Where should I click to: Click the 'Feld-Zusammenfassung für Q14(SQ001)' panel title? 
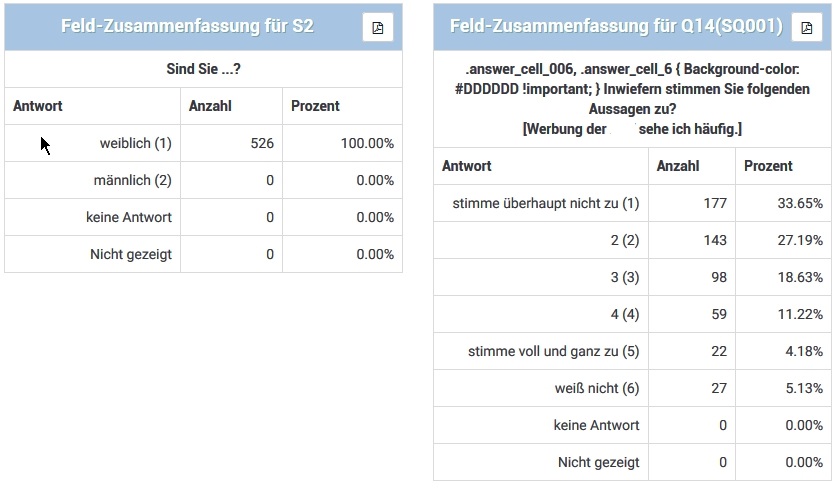pos(616,27)
